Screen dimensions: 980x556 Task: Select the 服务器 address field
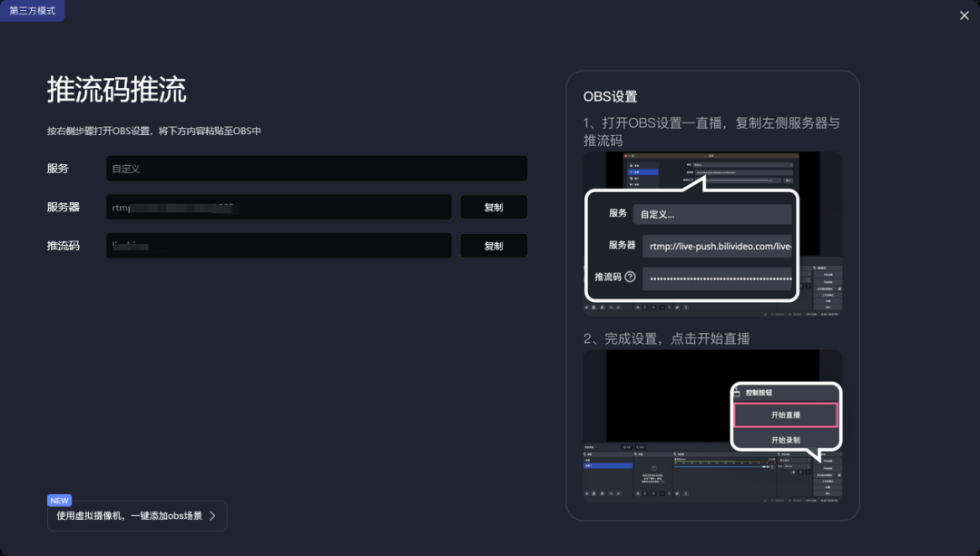tap(279, 207)
